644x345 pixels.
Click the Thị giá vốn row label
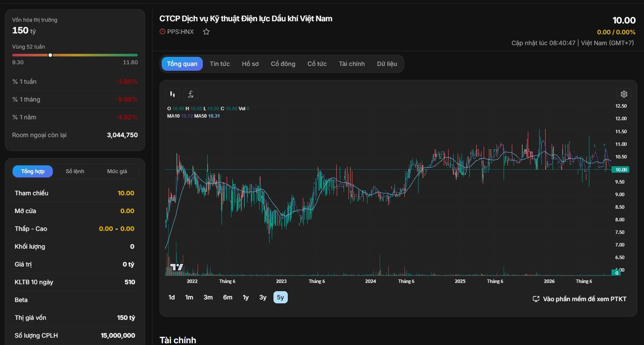coord(30,318)
